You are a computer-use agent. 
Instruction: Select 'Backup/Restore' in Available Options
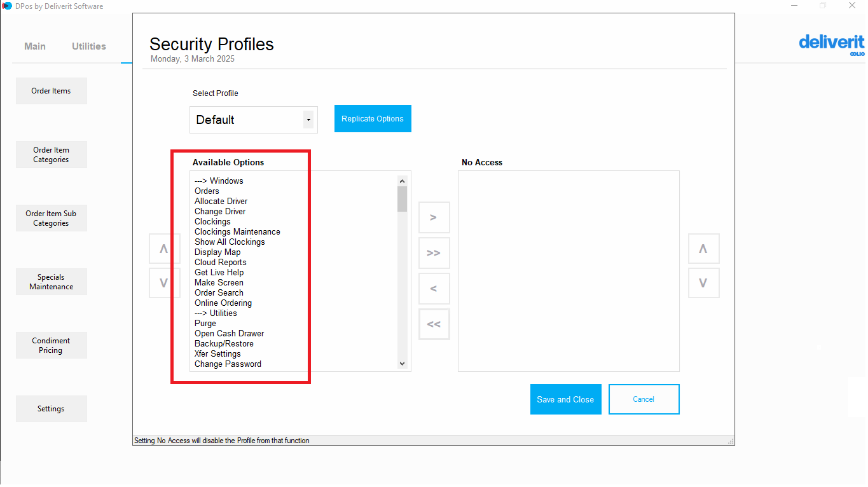click(x=224, y=343)
